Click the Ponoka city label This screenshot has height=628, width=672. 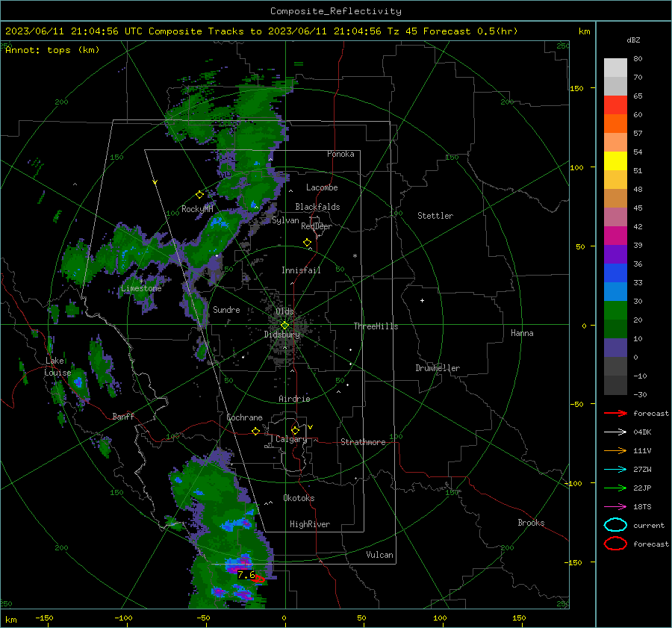pos(340,154)
